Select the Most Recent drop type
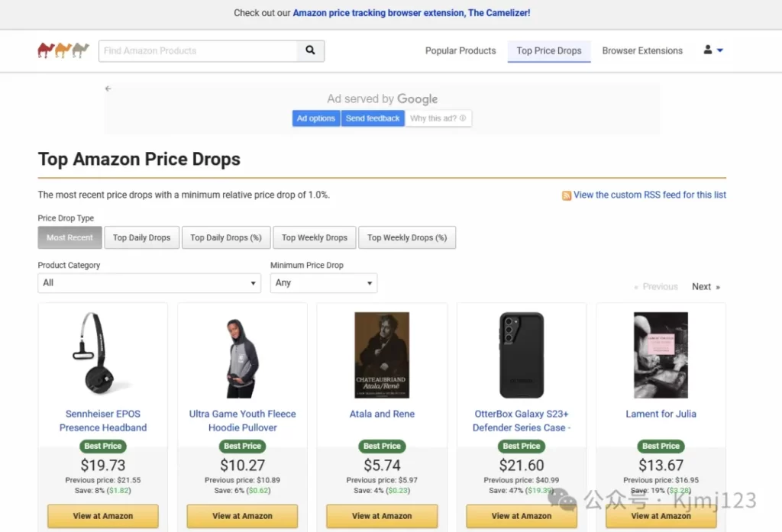The width and height of the screenshot is (782, 532). pyautogui.click(x=69, y=237)
